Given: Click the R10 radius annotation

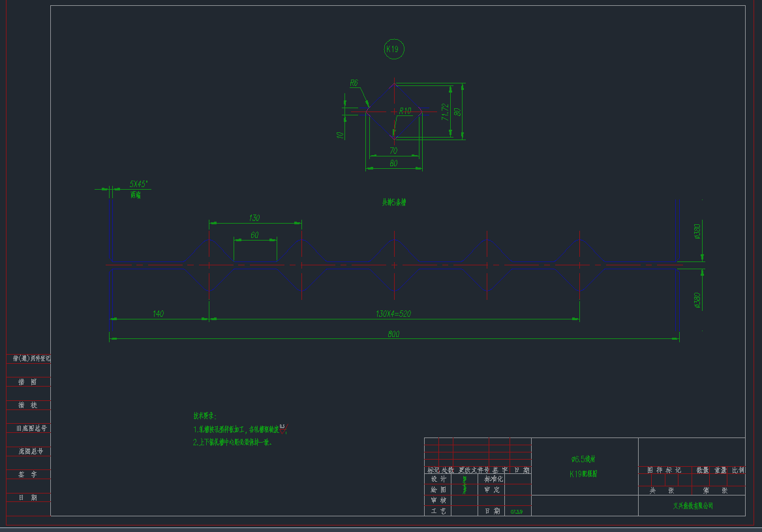Looking at the screenshot, I should 404,111.
